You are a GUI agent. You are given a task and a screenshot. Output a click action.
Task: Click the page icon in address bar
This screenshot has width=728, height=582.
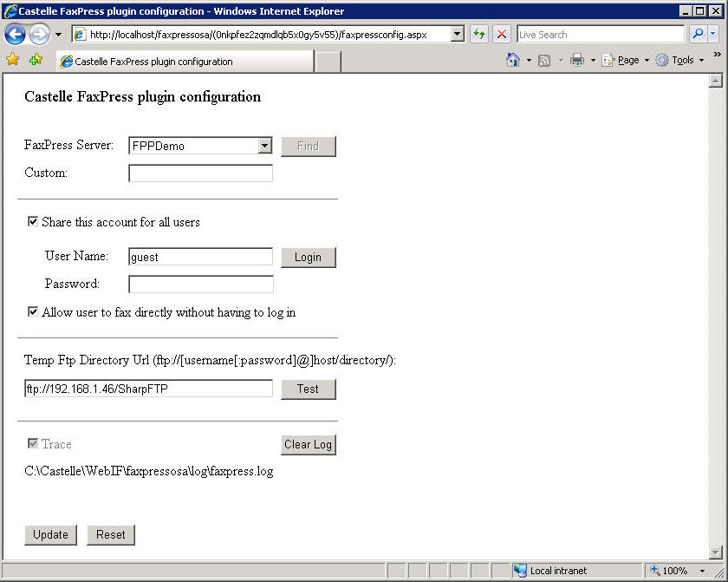pyautogui.click(x=80, y=35)
